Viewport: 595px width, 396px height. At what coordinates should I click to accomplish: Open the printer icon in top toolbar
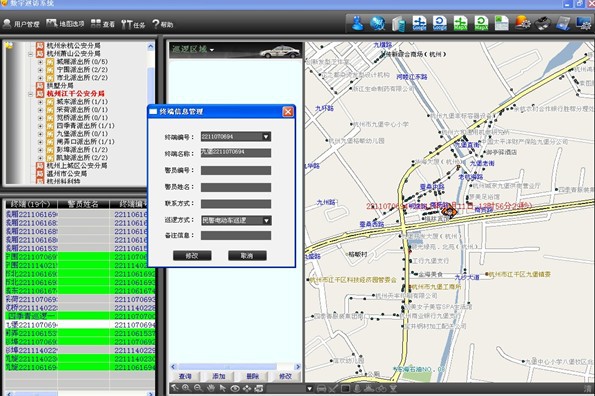click(543, 24)
